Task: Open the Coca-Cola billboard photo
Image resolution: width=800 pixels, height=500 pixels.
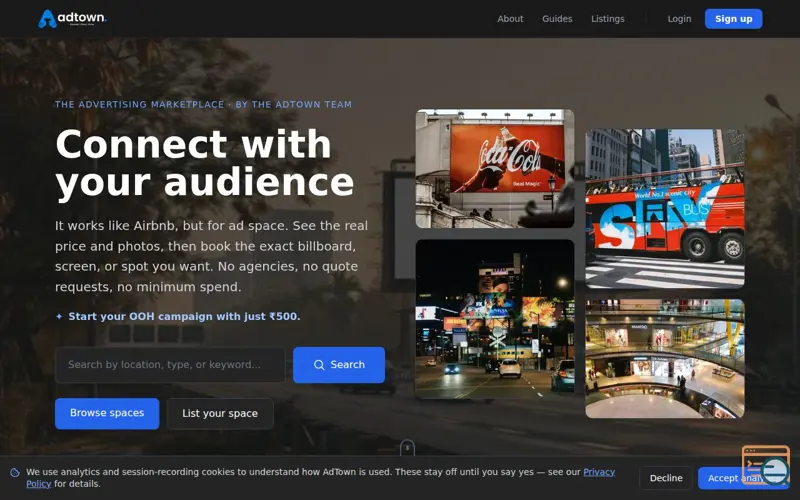Action: pos(495,168)
